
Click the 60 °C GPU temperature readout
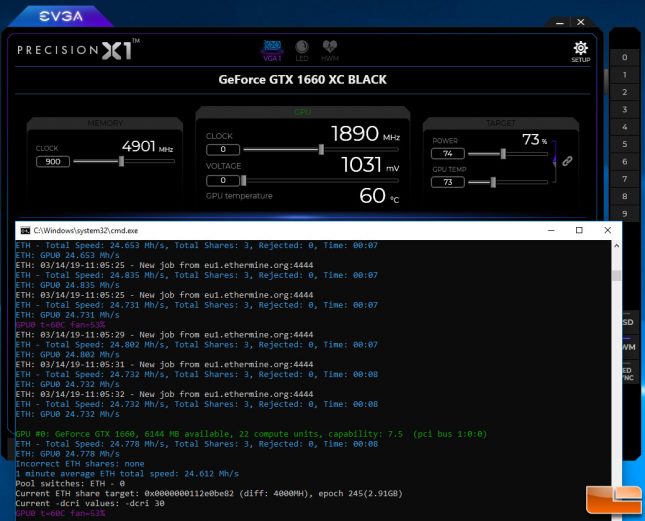(379, 196)
